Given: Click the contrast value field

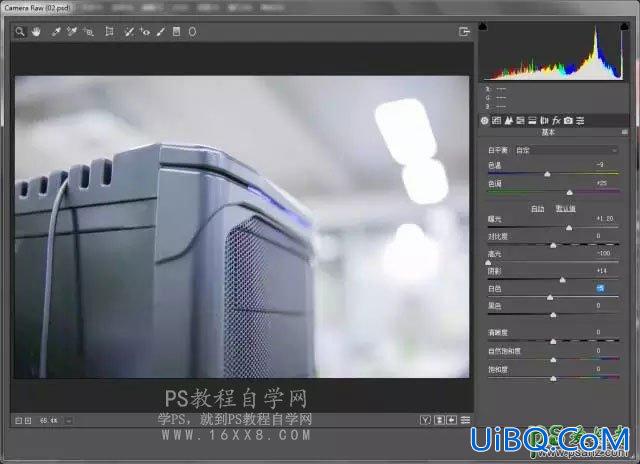Looking at the screenshot, I should [598, 236].
